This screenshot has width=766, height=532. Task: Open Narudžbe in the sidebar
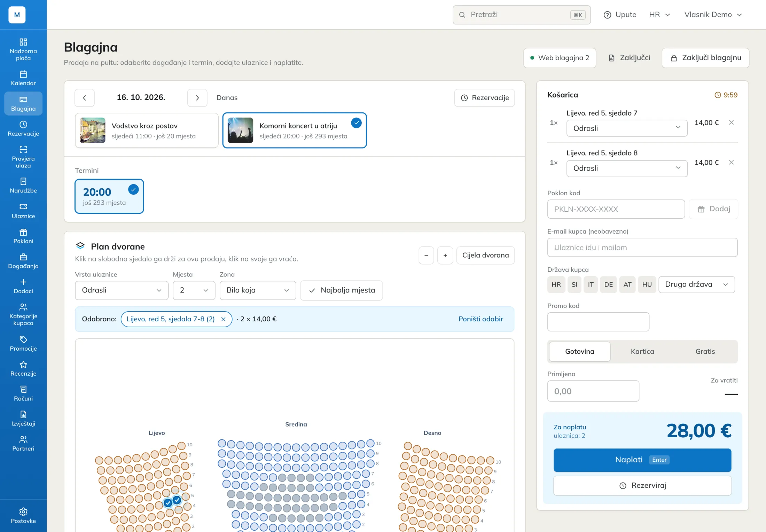[x=23, y=186]
